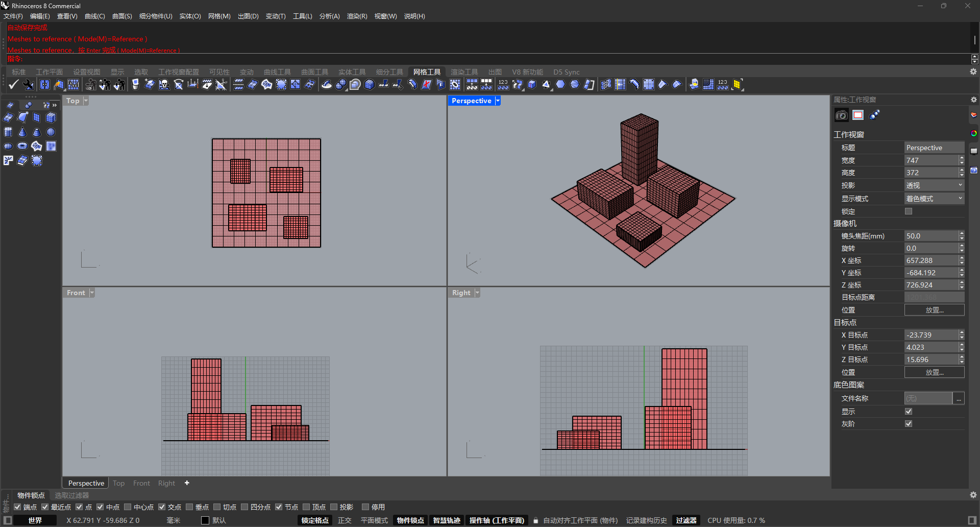The height and width of the screenshot is (527, 980).
Task: Toggle the 交点 intersection snap checkbox
Action: (x=162, y=507)
